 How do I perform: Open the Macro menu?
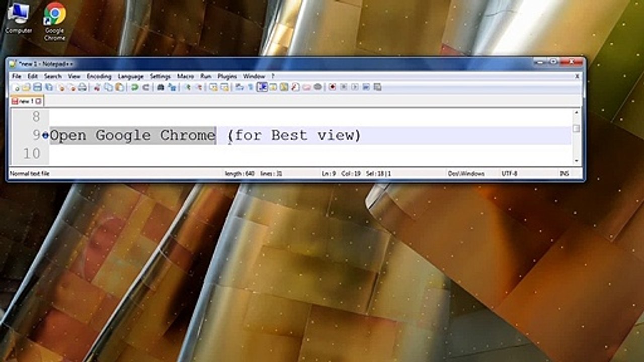186,76
